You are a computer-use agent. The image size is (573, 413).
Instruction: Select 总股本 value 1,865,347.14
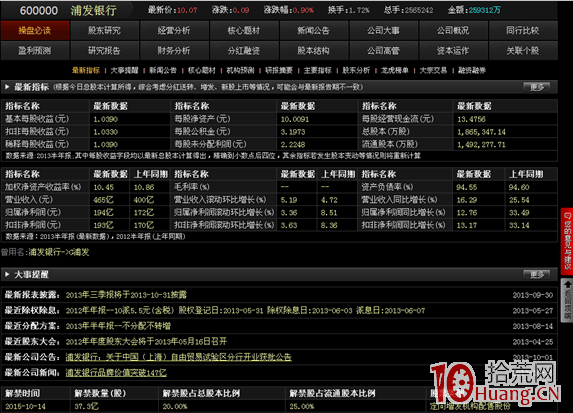click(x=481, y=132)
